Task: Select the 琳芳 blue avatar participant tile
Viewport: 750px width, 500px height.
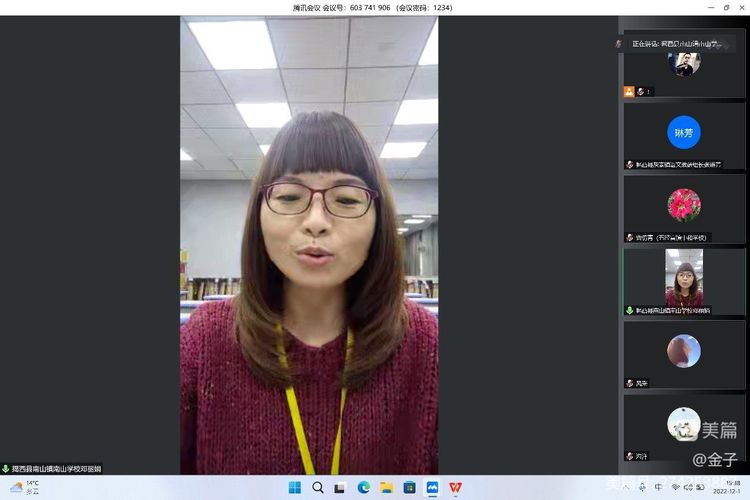Action: tap(684, 136)
